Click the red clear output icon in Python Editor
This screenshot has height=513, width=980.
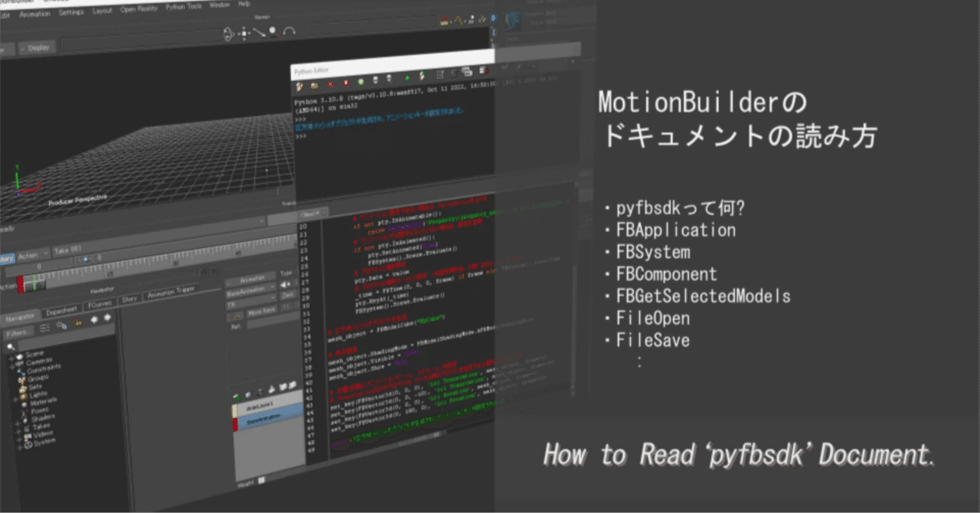pyautogui.click(x=330, y=83)
